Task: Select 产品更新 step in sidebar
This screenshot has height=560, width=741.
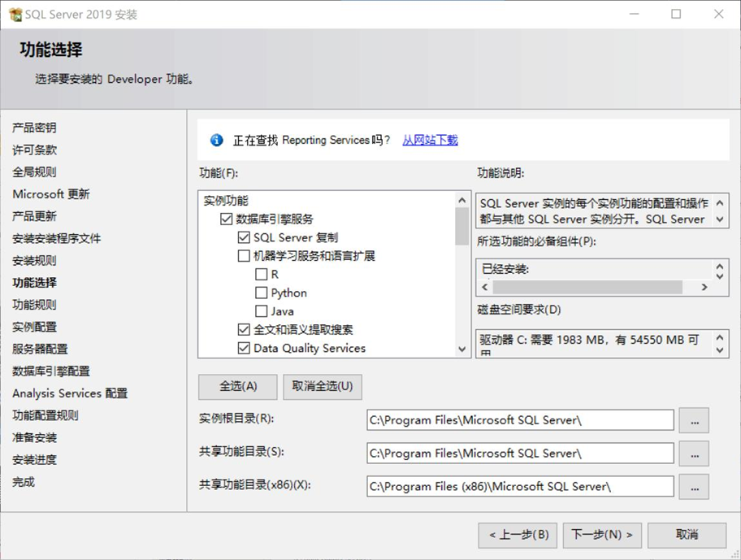Action: click(x=34, y=216)
